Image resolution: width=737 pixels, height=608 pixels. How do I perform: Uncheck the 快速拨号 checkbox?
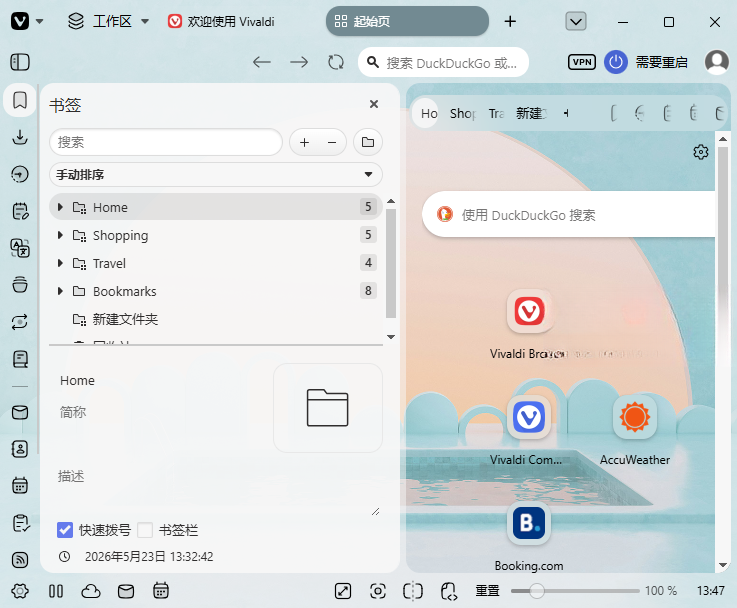(x=65, y=530)
